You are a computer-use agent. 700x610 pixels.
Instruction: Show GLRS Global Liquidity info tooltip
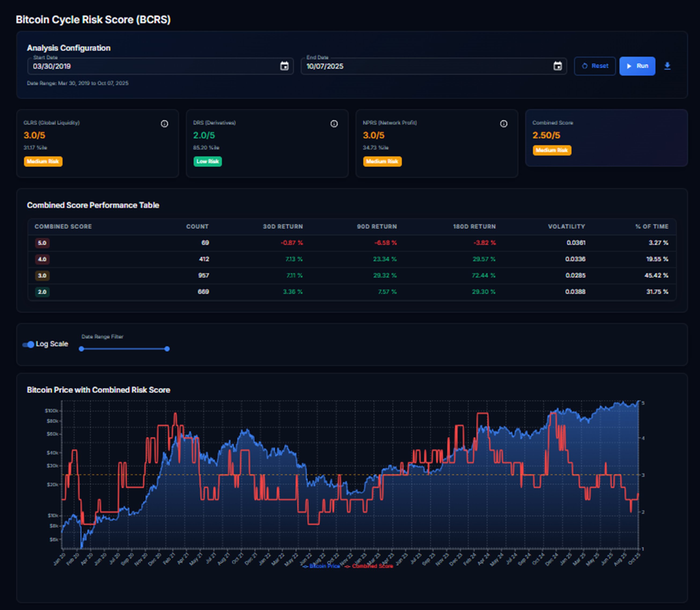[164, 124]
